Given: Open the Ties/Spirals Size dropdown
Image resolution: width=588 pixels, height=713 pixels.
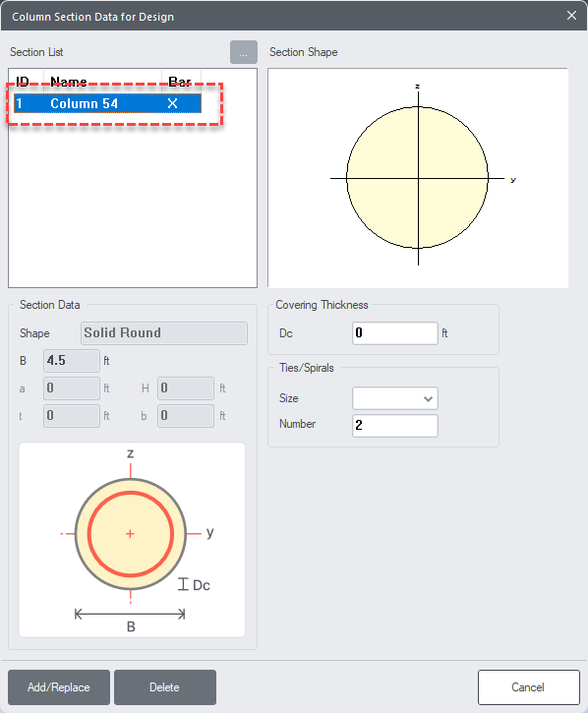Looking at the screenshot, I should pos(394,399).
